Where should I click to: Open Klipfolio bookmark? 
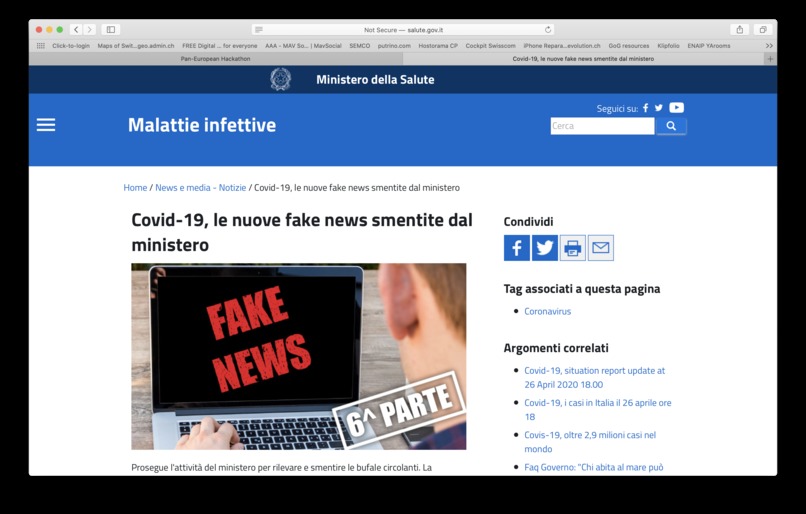(x=668, y=46)
